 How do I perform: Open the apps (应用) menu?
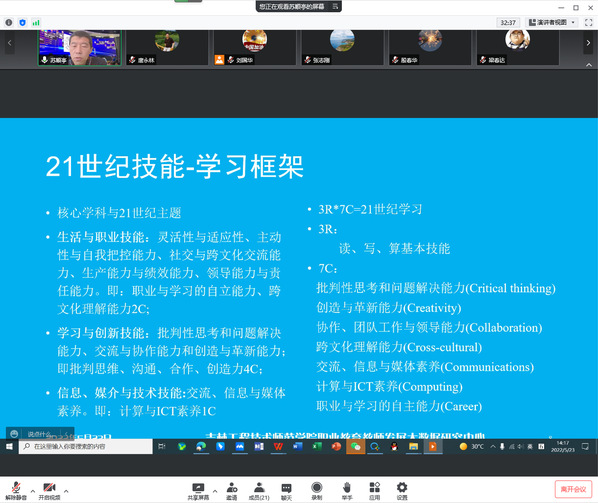(375, 491)
